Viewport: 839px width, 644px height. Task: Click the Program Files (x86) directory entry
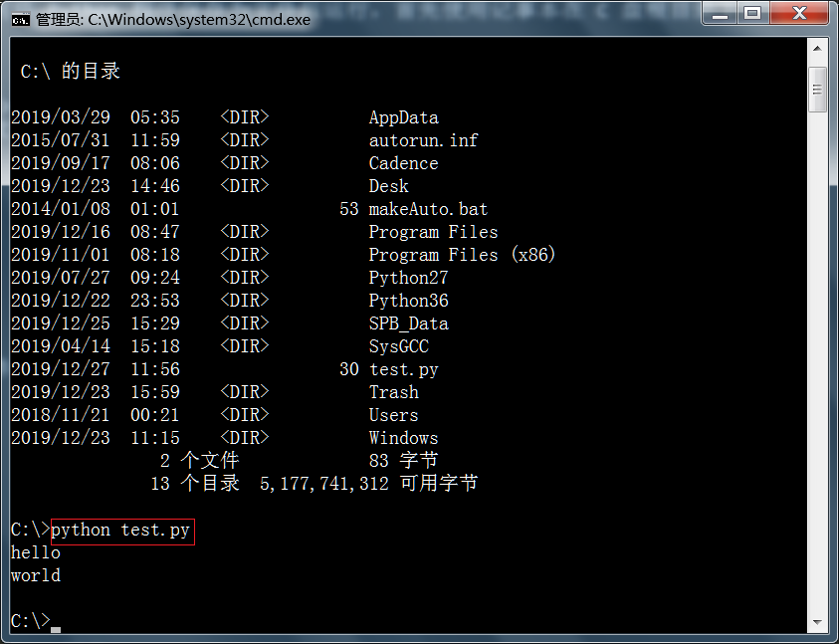point(462,255)
